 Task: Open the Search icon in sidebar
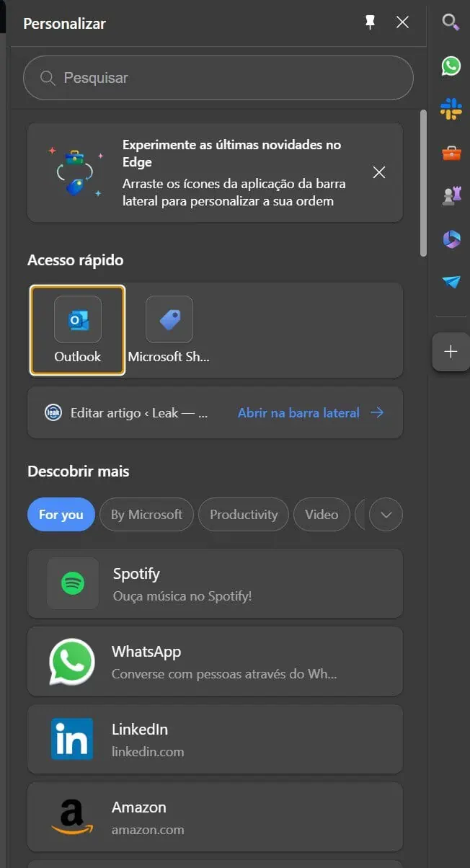coord(451,22)
